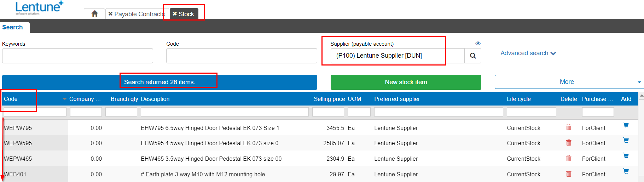Toggle the eye icon above supplier field
Viewport: 644px width, 182px height.
tap(478, 43)
